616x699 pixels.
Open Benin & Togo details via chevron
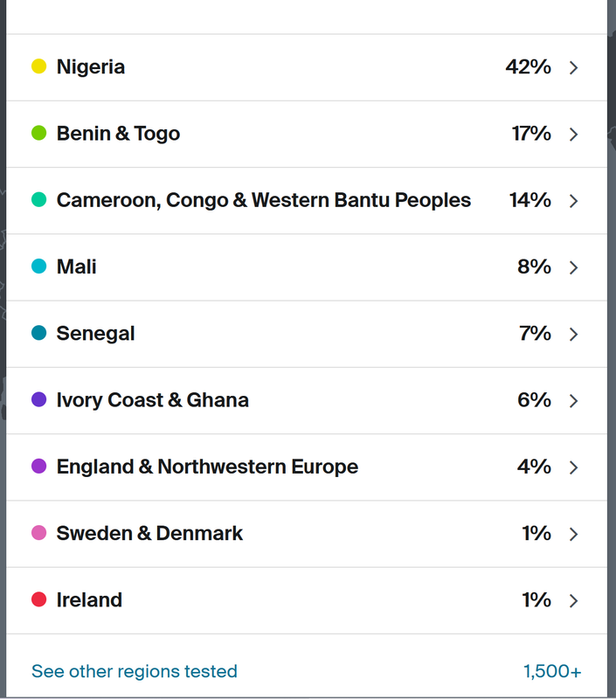pyautogui.click(x=574, y=135)
